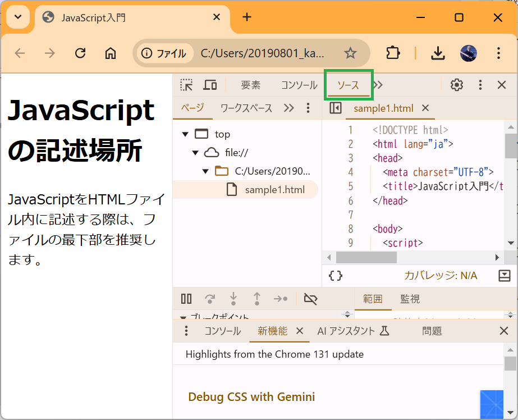Screen dimensions: 518x420
Task: Switch to the コンソール panel tab
Action: (299, 85)
